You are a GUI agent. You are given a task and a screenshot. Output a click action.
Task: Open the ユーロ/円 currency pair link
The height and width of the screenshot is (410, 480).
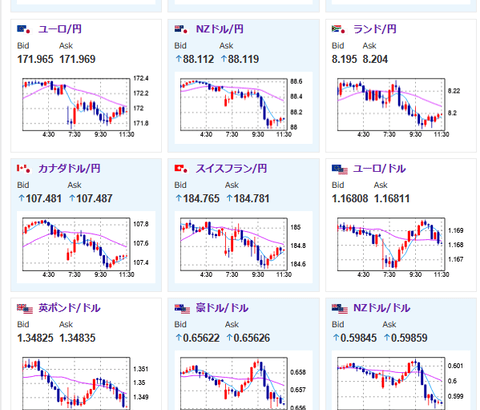60,29
